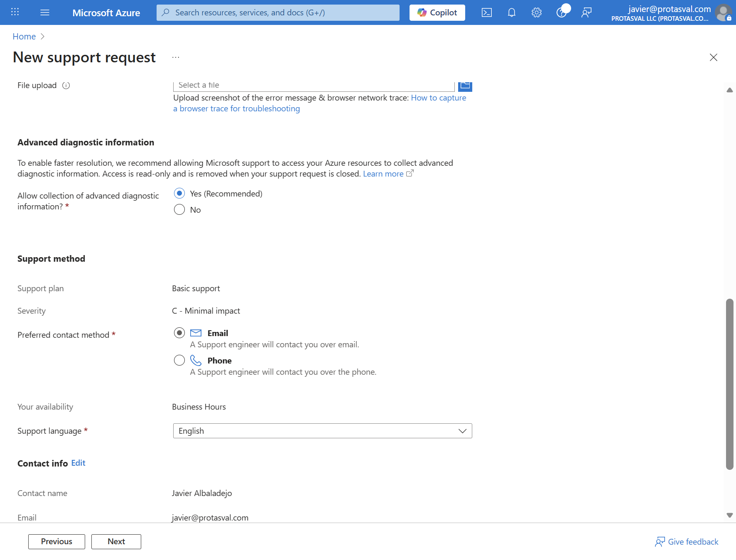Screen dimensions: 736x560
Task: Click the Business Hours availability value
Action: (x=199, y=407)
